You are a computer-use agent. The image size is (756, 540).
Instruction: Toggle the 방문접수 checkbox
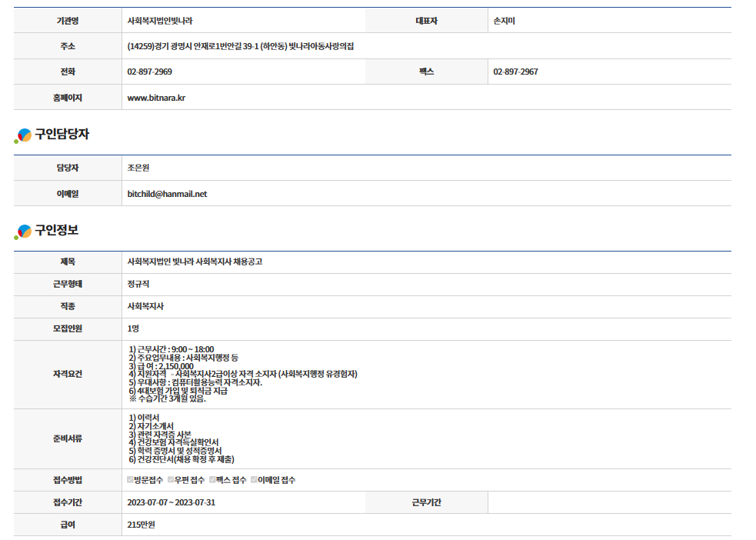(x=131, y=480)
